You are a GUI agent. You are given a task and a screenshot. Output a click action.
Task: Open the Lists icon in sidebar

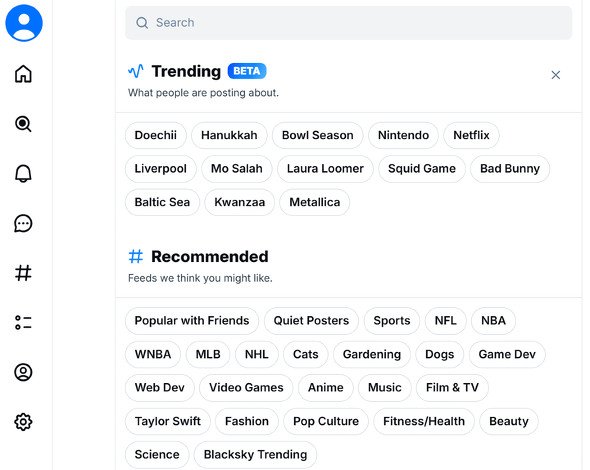23,323
